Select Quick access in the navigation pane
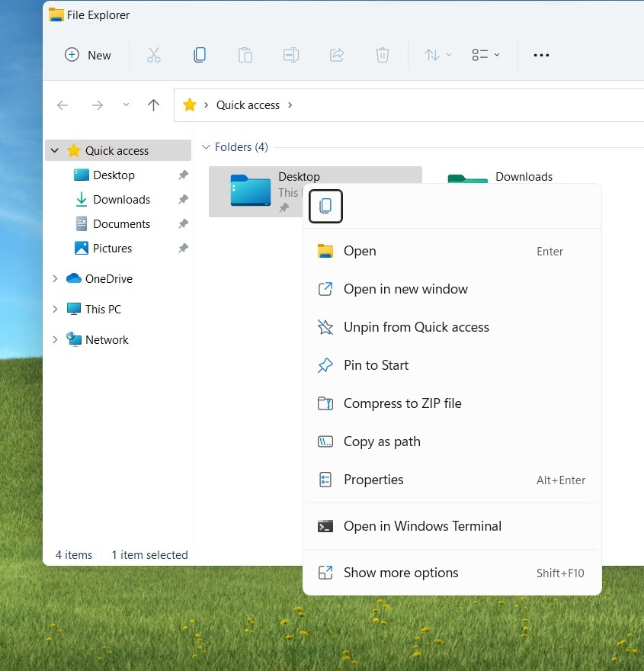This screenshot has width=644, height=671. click(118, 151)
